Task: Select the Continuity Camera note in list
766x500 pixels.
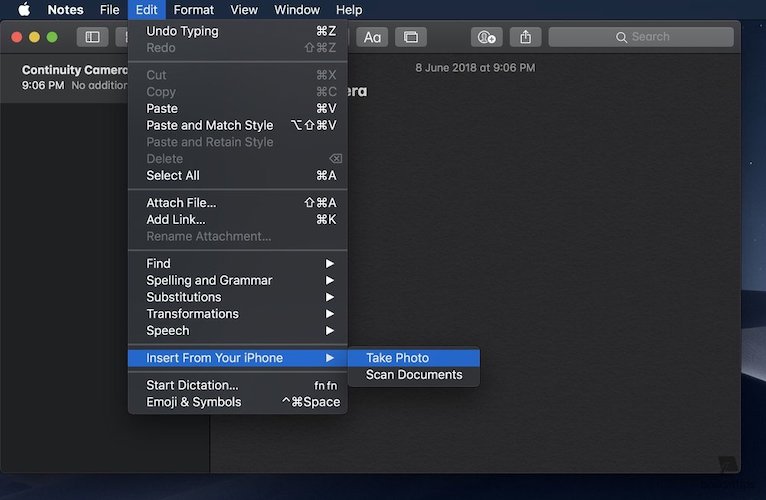Action: pos(75,78)
